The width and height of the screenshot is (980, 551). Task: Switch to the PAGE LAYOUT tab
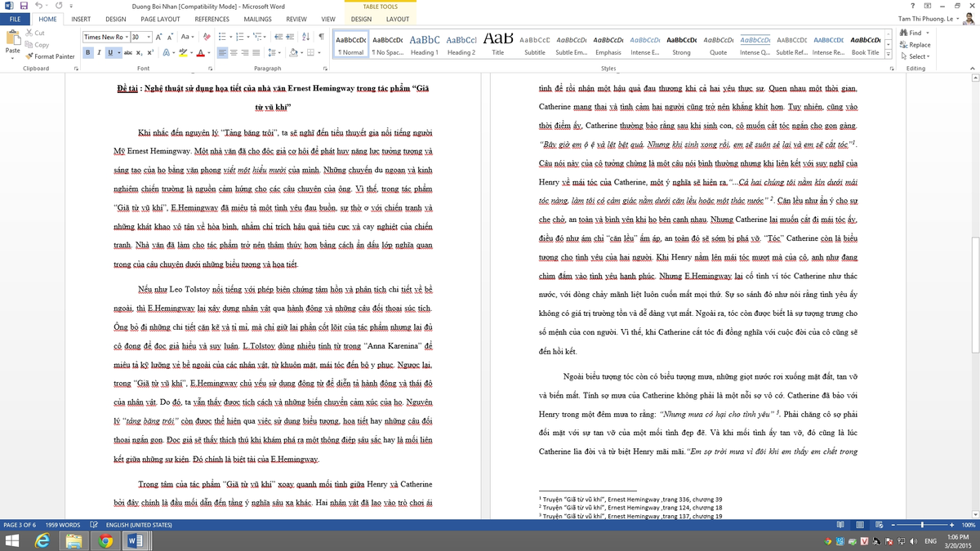[x=160, y=19]
